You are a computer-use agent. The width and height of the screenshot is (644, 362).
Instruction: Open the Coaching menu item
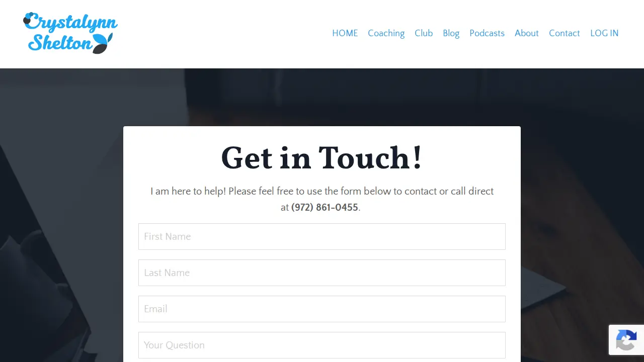386,33
